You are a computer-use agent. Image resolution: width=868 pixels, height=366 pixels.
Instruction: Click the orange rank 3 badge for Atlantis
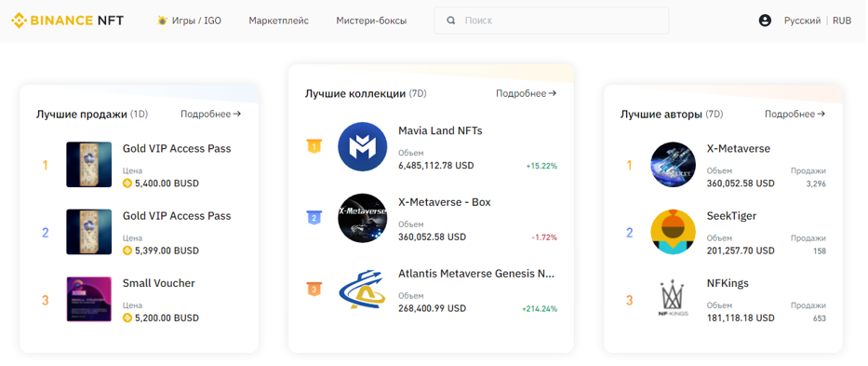pyautogui.click(x=314, y=290)
